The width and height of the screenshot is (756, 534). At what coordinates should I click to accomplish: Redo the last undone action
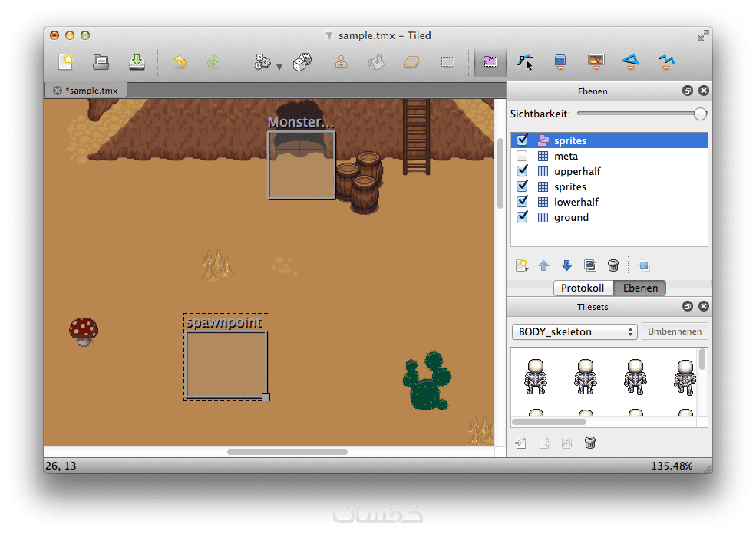pos(213,62)
